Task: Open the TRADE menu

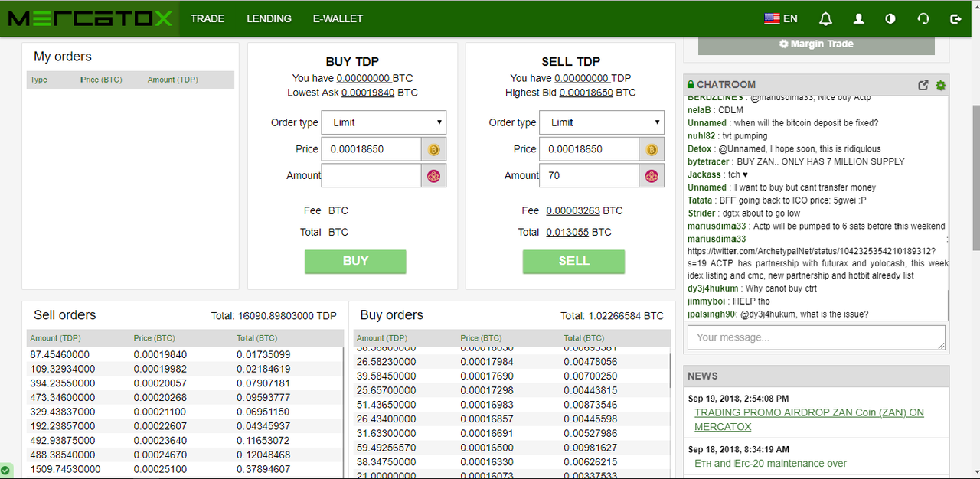Action: click(207, 18)
